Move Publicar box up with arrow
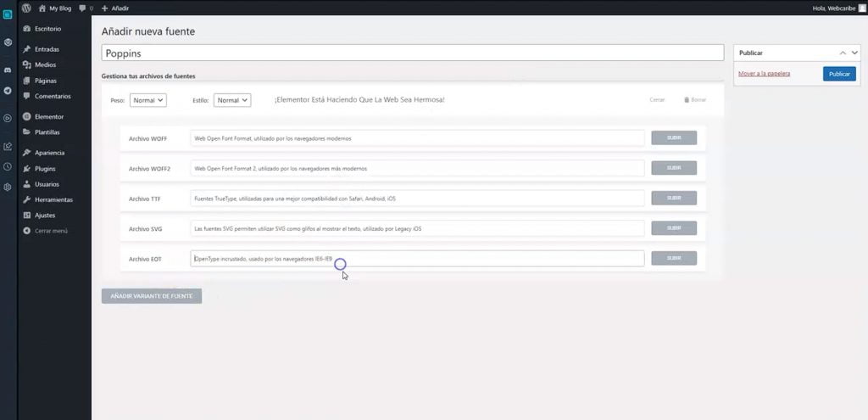 (x=843, y=53)
